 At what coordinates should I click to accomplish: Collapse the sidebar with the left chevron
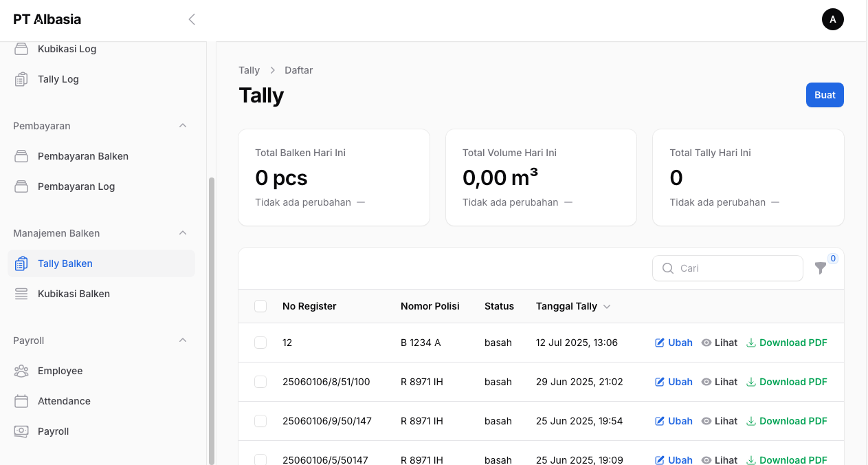(x=192, y=19)
